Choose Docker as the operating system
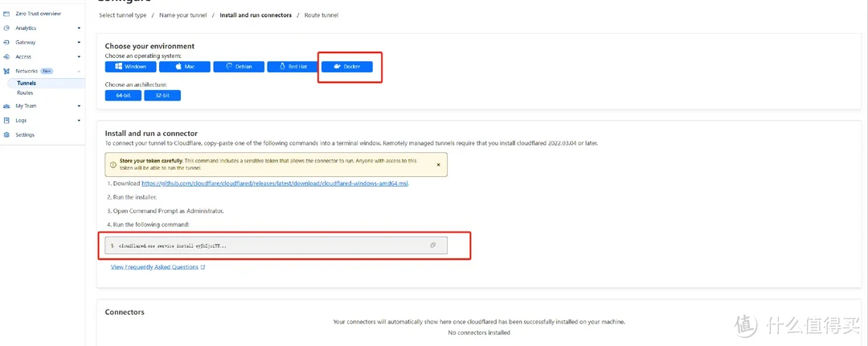Screen dimensions: 868x346 pyautogui.click(x=347, y=67)
